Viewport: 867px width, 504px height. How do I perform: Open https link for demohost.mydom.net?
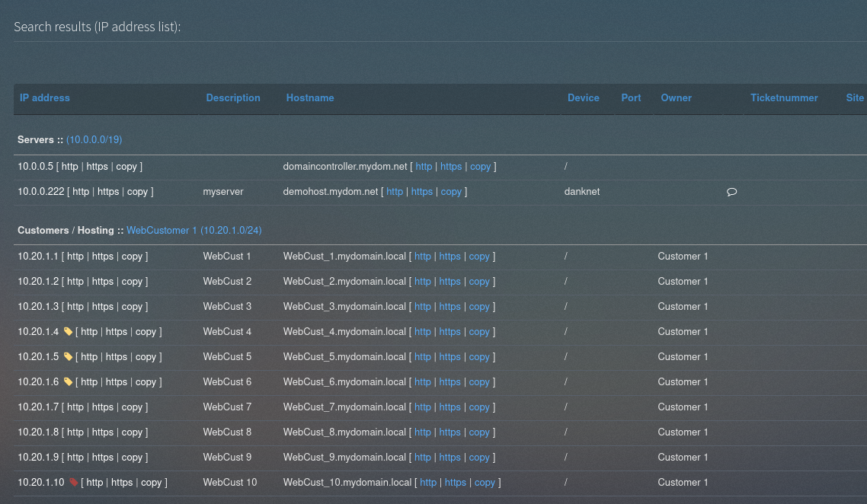click(422, 191)
